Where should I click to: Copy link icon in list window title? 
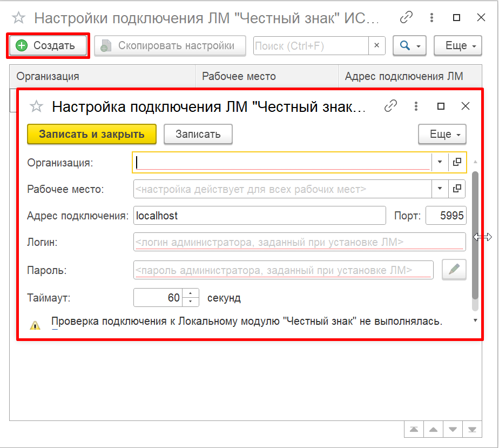point(406,17)
